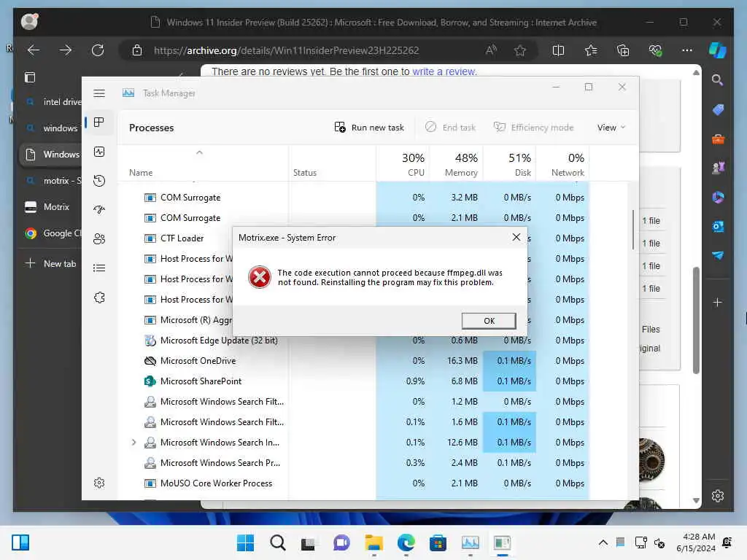Screen dimensions: 747x560
Task: Open taskbar Search icon
Action: (x=278, y=542)
